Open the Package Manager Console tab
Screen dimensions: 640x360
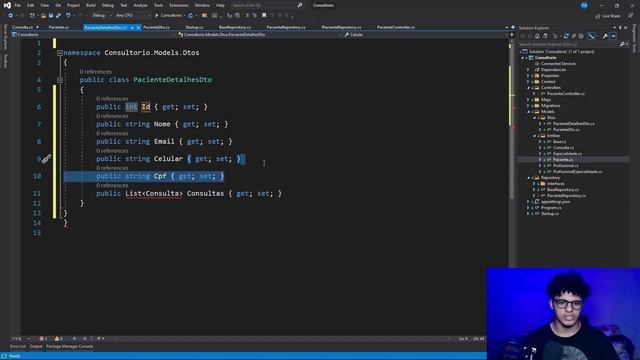point(69,347)
